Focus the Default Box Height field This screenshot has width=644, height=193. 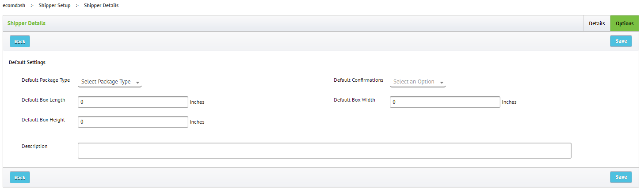point(133,122)
